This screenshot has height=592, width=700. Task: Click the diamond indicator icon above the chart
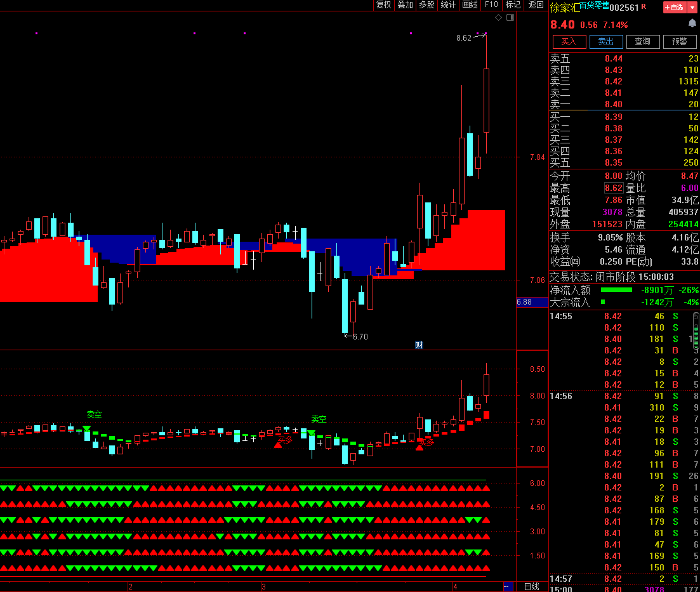click(498, 17)
